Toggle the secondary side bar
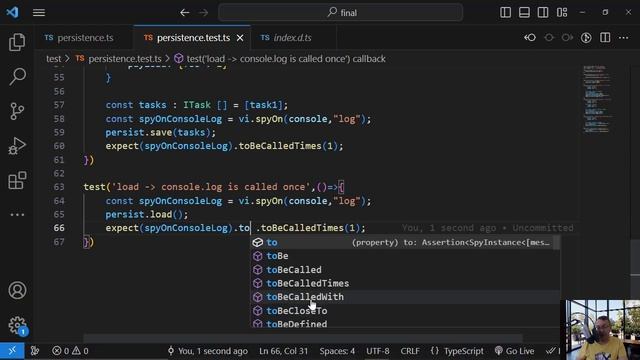The height and width of the screenshot is (360, 640). point(543,13)
